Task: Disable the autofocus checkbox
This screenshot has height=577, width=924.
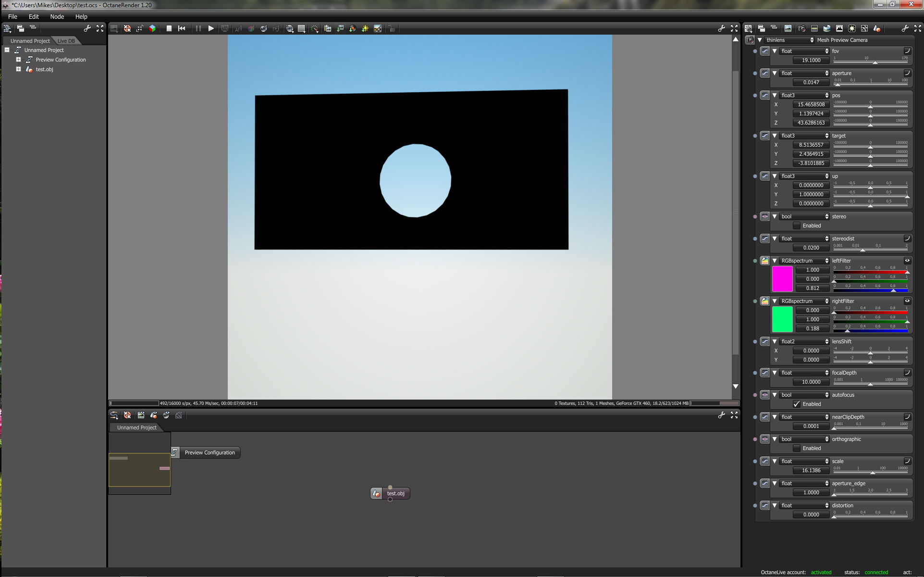Action: [x=797, y=404]
